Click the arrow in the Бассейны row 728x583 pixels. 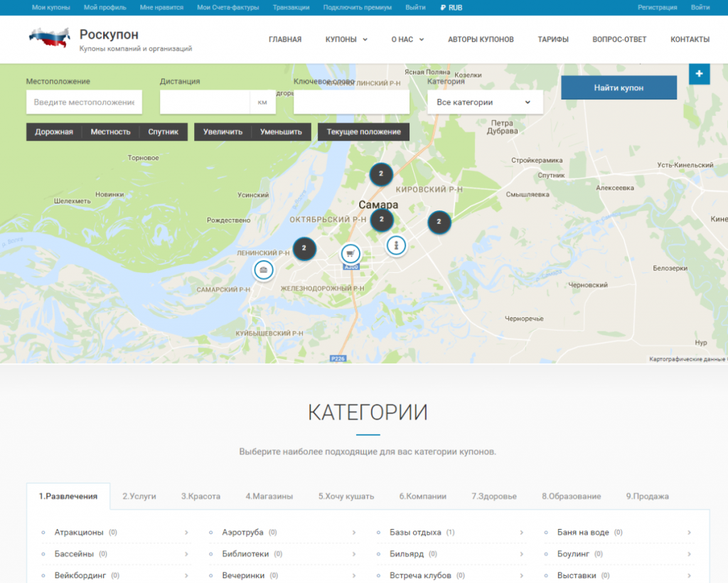click(x=186, y=554)
